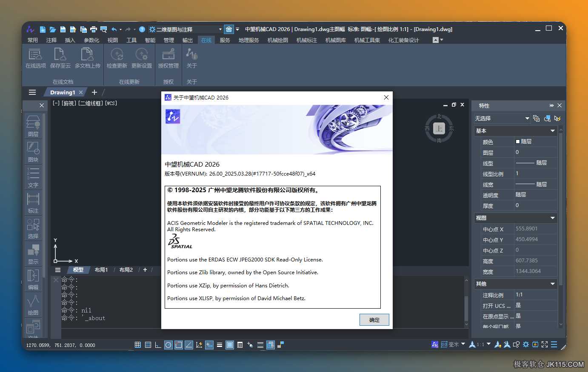Viewport: 588px width, 372px height.
Task: Click 多文档上传 upload icon
Action: pos(88,58)
